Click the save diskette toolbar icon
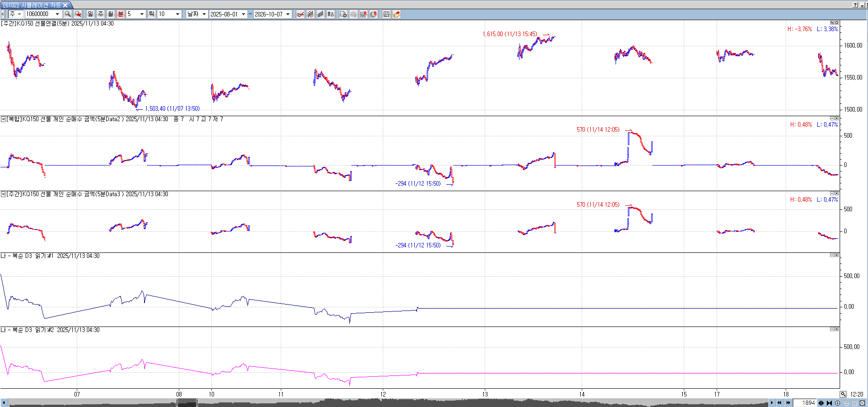868x407 pixels. 386,14
